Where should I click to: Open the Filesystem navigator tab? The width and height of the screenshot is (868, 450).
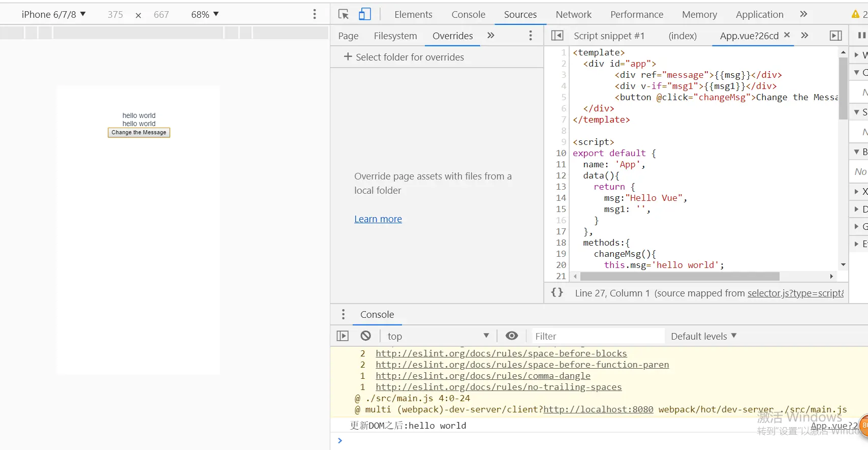click(395, 36)
